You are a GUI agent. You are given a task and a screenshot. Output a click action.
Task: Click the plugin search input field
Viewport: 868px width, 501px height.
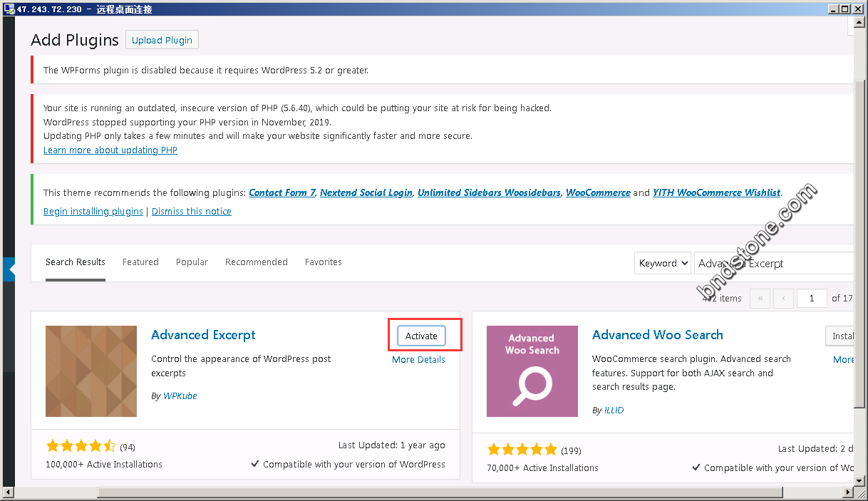(x=774, y=263)
